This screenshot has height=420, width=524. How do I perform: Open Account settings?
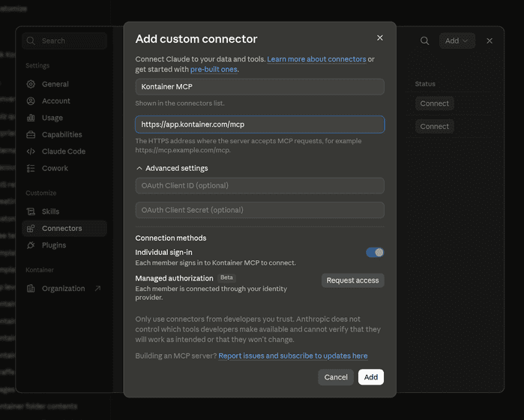[x=64, y=101]
